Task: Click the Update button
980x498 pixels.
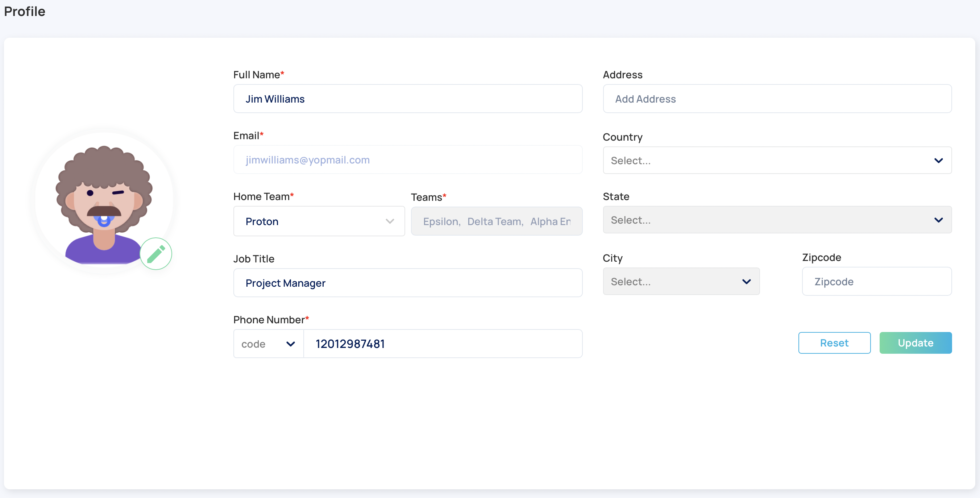Action: pyautogui.click(x=915, y=343)
